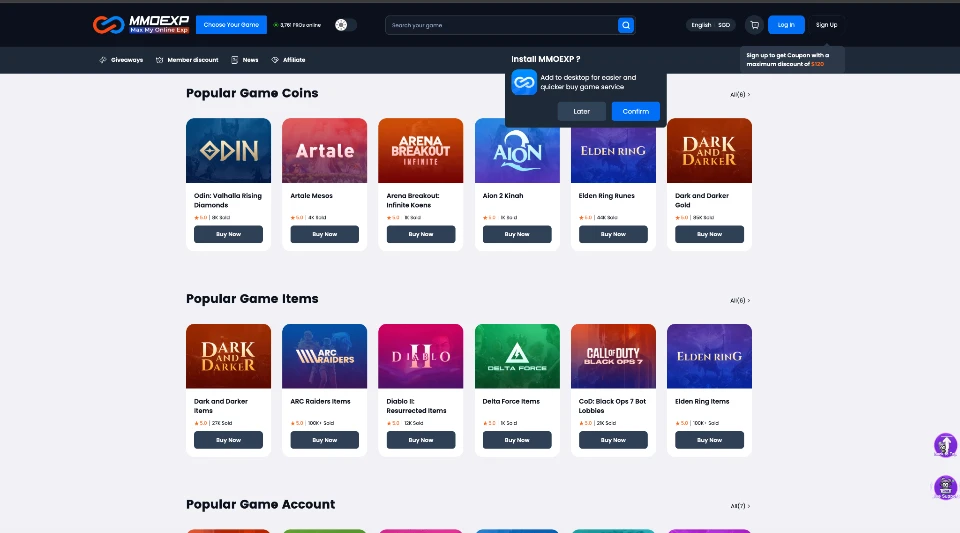Click the Popular Game Items heading

pyautogui.click(x=252, y=299)
